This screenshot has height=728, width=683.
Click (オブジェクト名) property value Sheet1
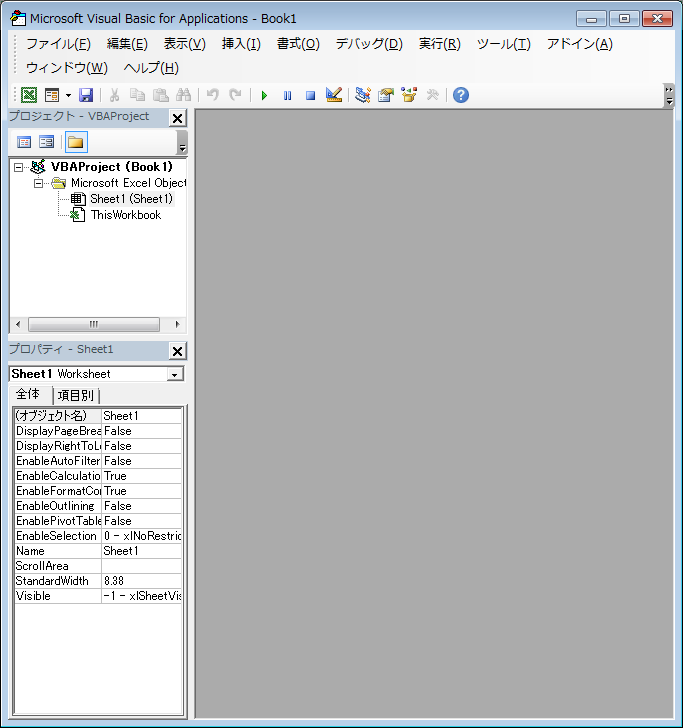click(142, 416)
